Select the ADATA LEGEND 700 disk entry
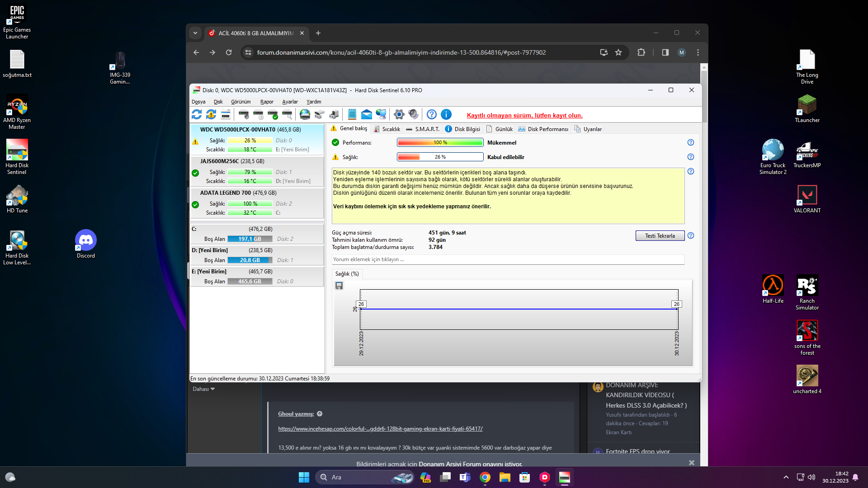 (x=257, y=203)
